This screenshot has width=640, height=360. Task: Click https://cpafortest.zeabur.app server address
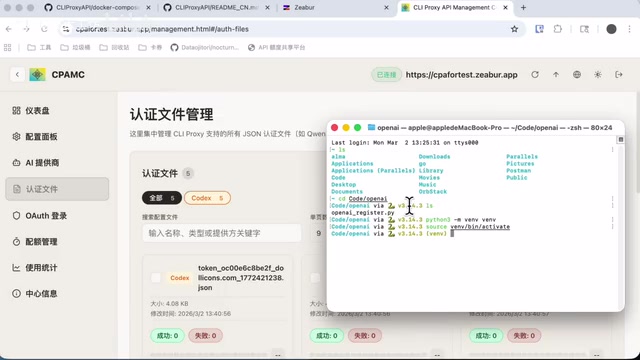(462, 75)
